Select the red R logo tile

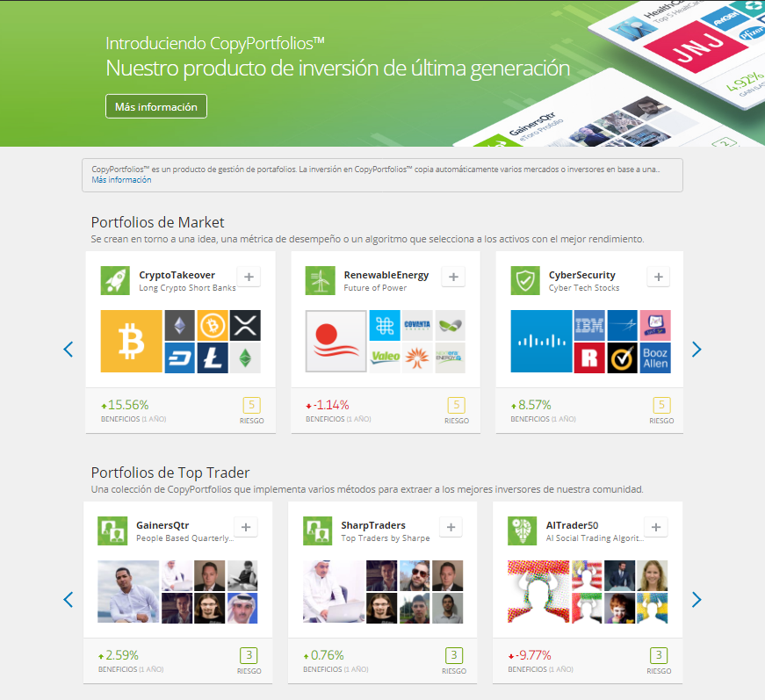(589, 358)
